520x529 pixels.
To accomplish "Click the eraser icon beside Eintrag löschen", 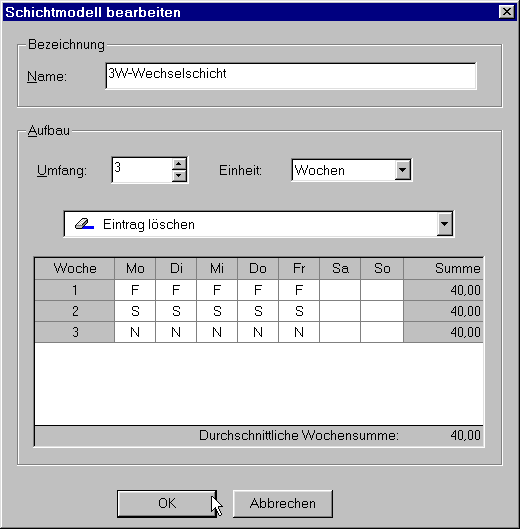I will pos(84,224).
